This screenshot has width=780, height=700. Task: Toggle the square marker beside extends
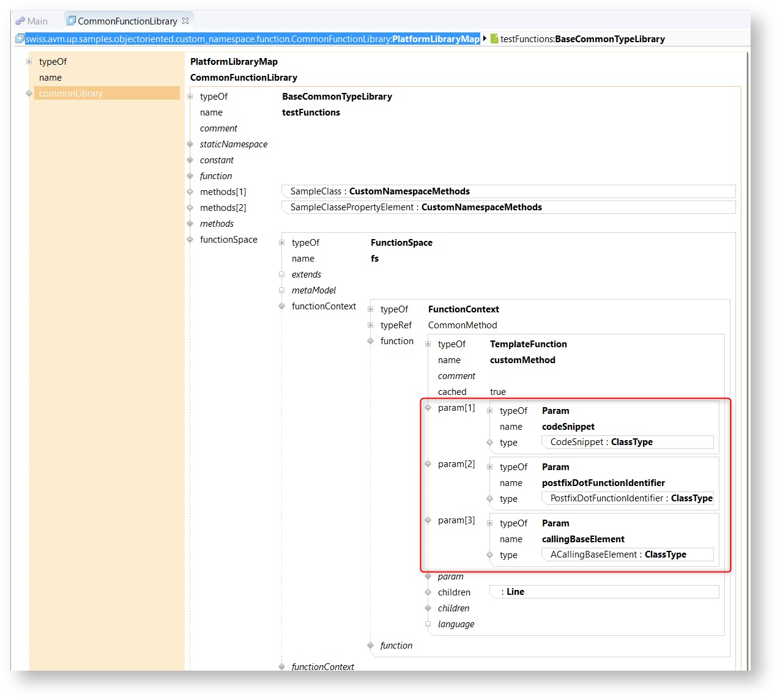point(282,274)
